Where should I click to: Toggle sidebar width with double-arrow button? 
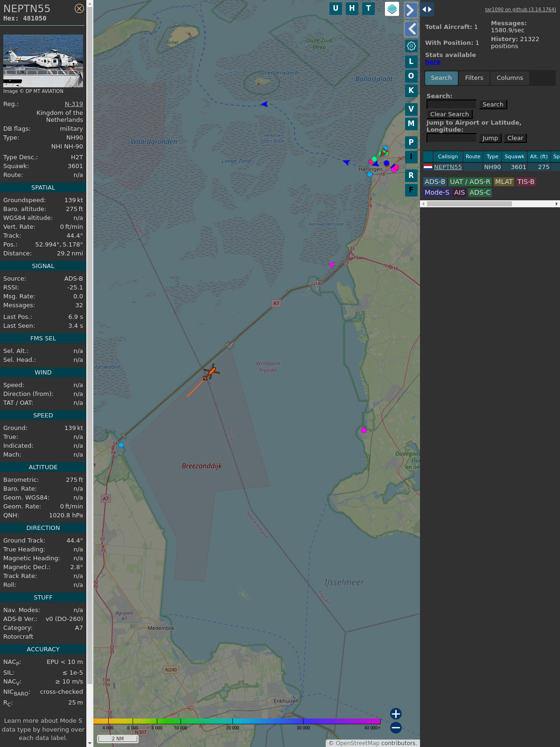click(x=427, y=9)
